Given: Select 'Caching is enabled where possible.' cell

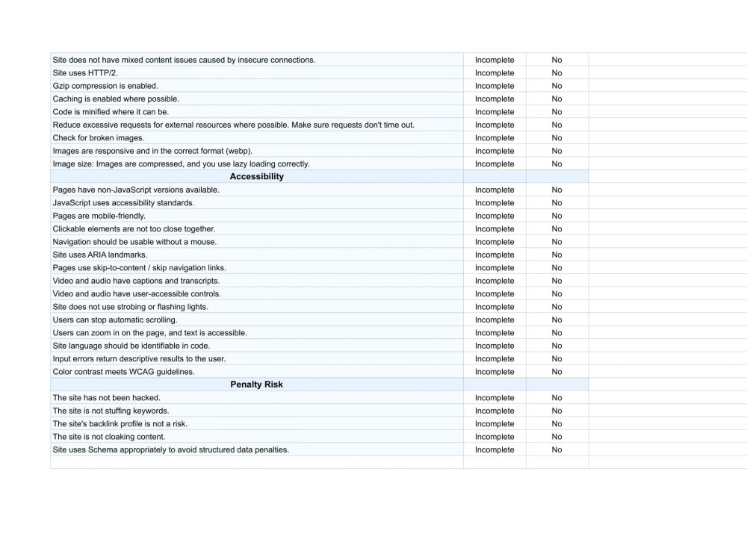Looking at the screenshot, I should pos(257,99).
